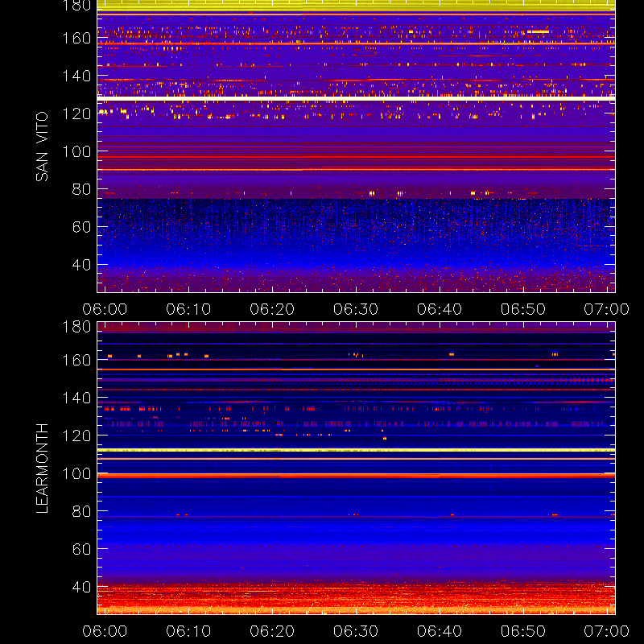Image resolution: width=644 pixels, height=644 pixels.
Task: Select the 40 tick label in Learmonth plot
Action: (x=81, y=587)
